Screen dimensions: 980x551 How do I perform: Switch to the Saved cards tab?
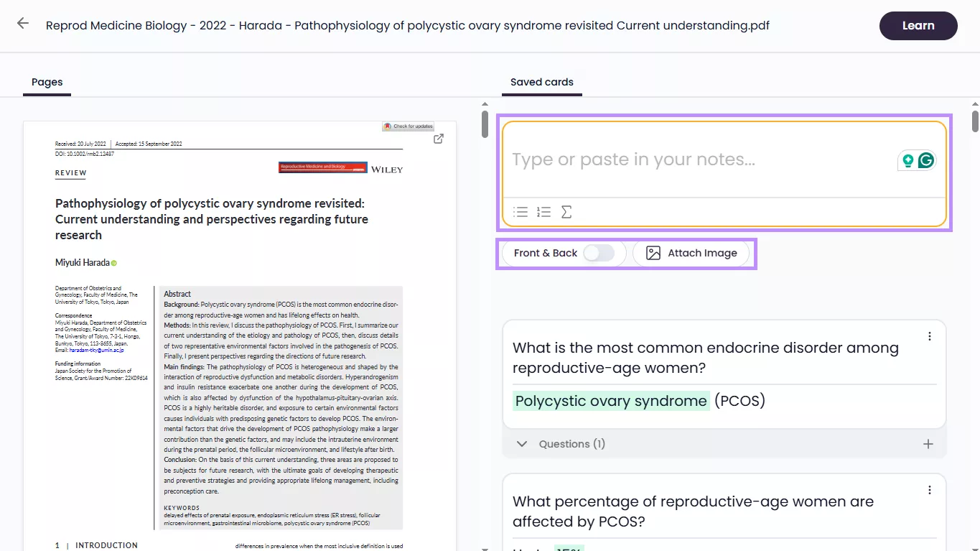[x=541, y=82]
